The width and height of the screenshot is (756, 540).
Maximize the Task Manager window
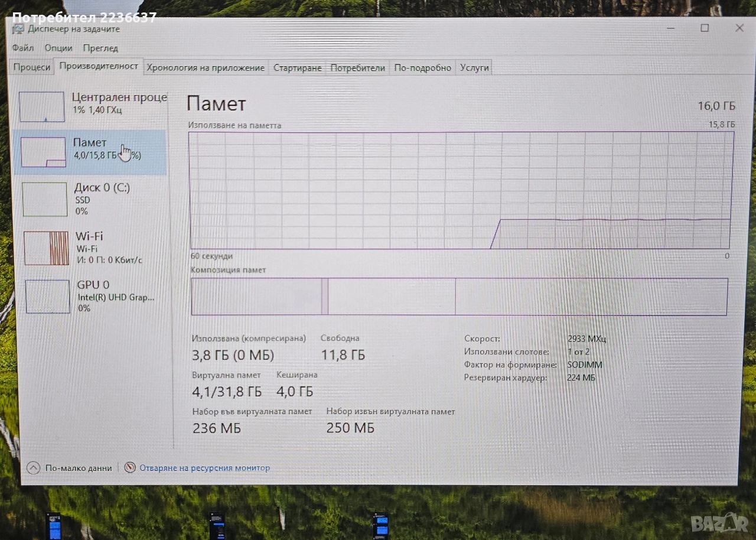point(705,28)
